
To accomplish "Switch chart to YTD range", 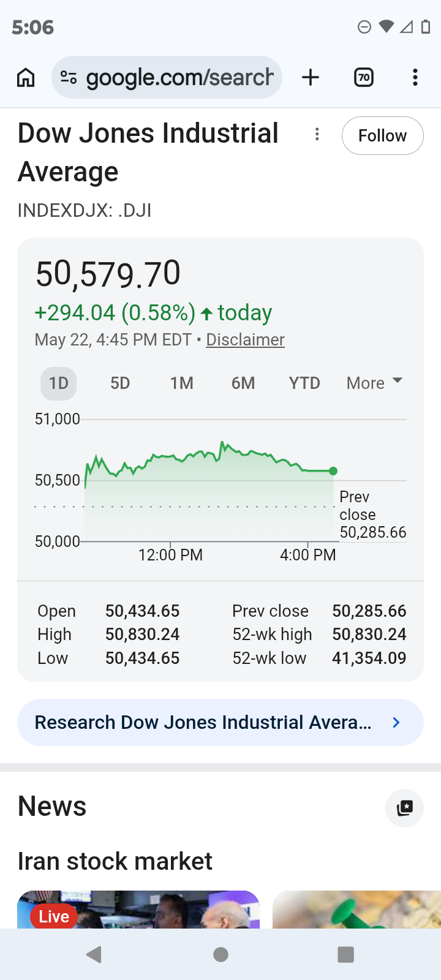I will click(x=304, y=383).
